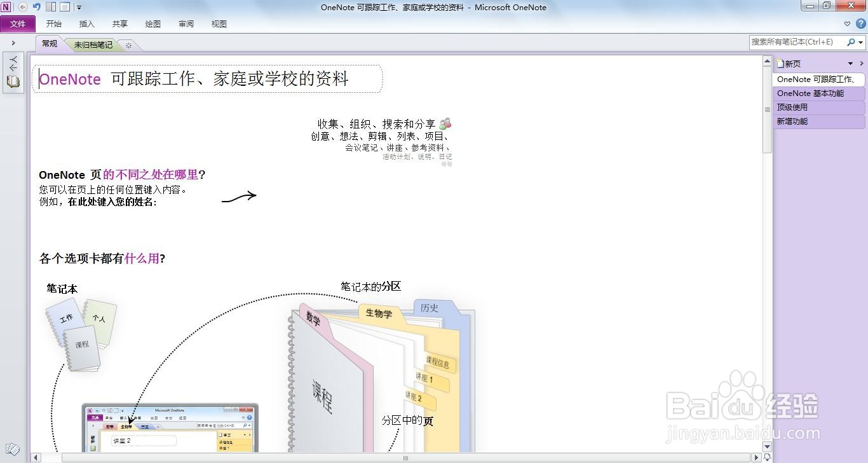Screen dimensions: 868x463
Task: Open the Customize Quick Access Toolbar dropdown
Action: [79, 8]
